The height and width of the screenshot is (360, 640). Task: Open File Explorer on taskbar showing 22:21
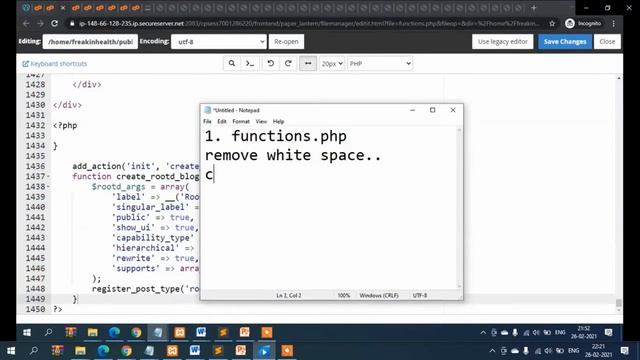80,351
